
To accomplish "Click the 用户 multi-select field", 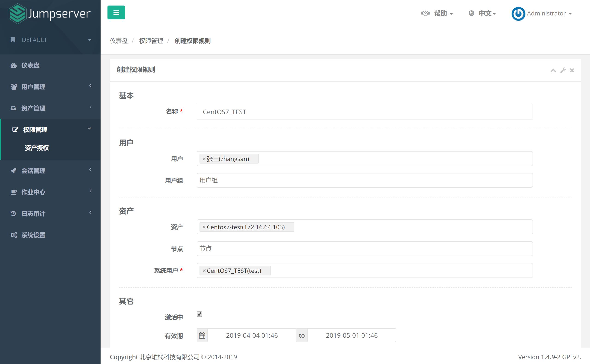I will tap(365, 159).
